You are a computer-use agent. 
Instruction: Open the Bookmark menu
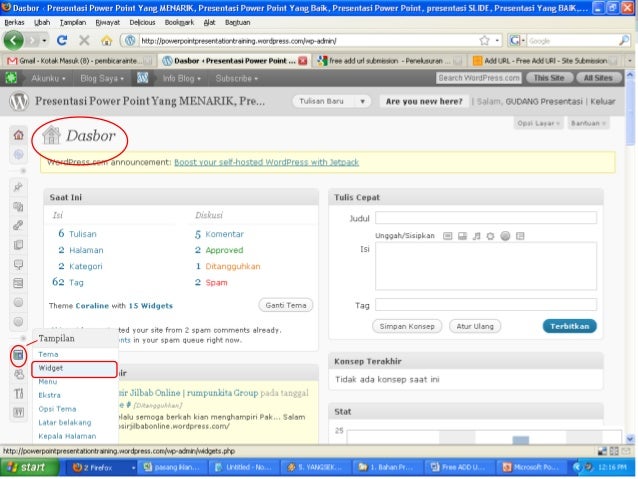tap(179, 22)
